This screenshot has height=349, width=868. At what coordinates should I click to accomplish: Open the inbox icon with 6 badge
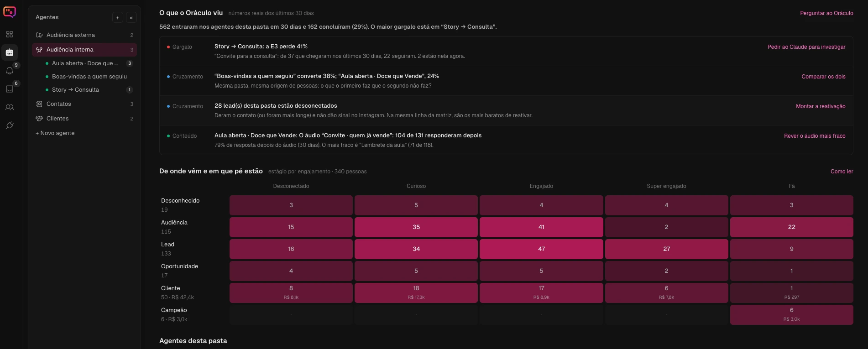click(10, 89)
